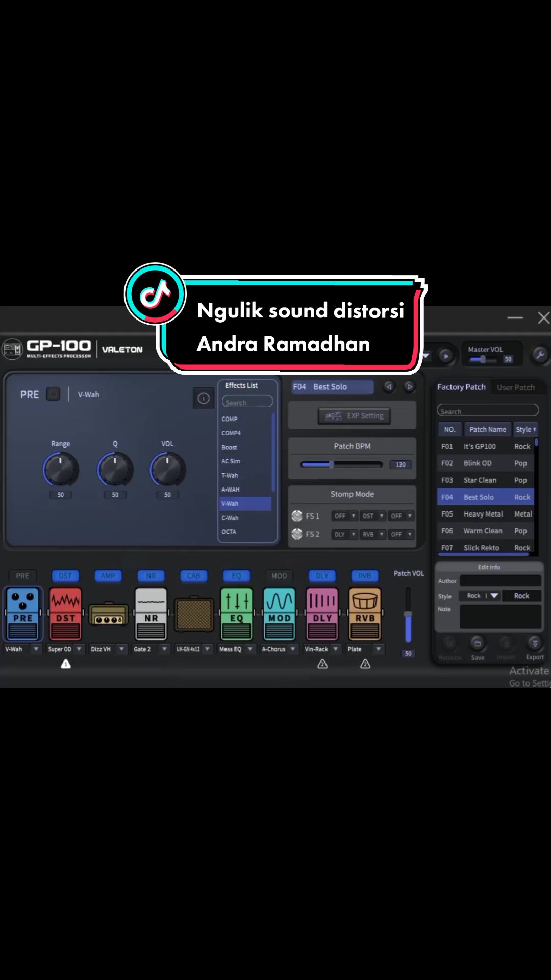Open the Vin-Rack delay dropdown

tap(336, 649)
